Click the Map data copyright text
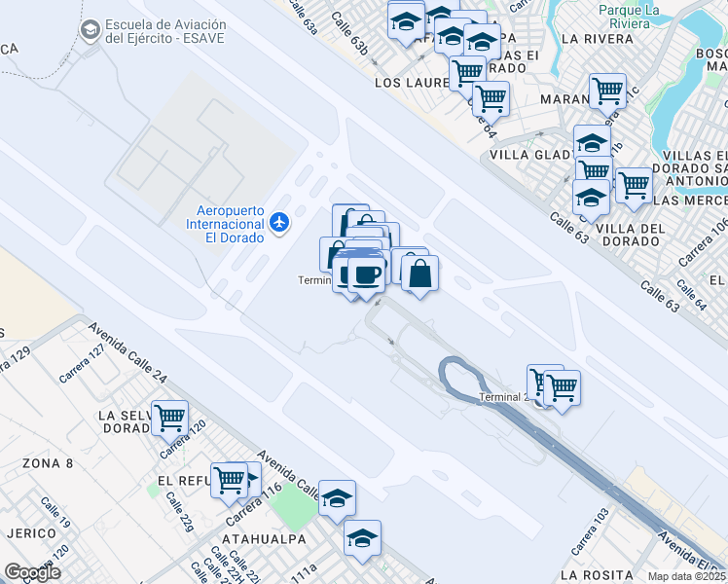This screenshot has height=584, width=728. 687,576
